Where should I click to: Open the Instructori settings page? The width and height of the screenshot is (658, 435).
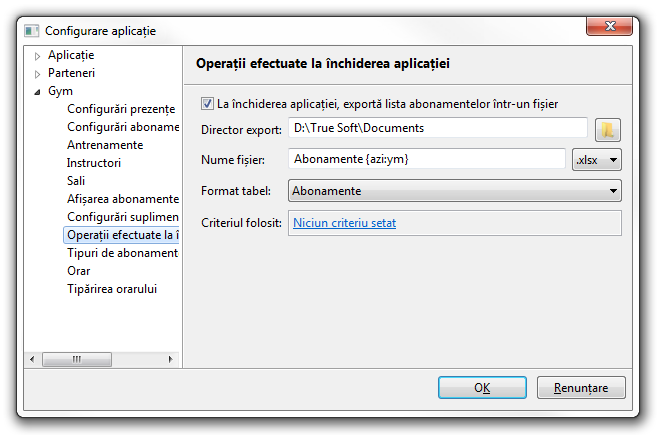click(93, 163)
